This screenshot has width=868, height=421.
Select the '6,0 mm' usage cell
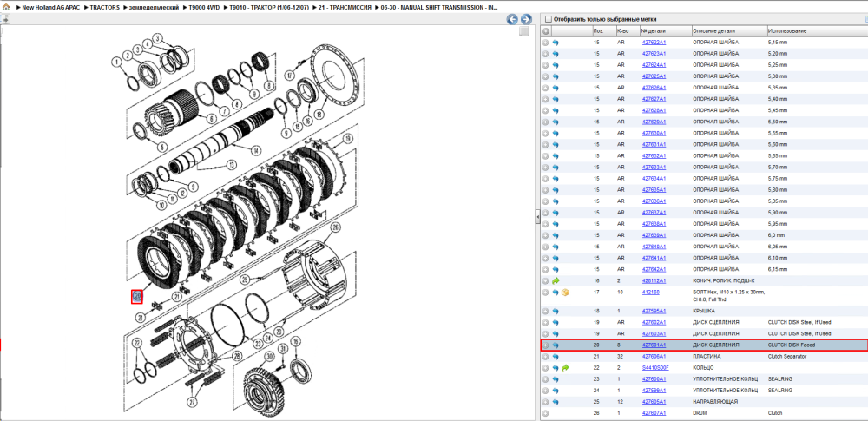777,235
